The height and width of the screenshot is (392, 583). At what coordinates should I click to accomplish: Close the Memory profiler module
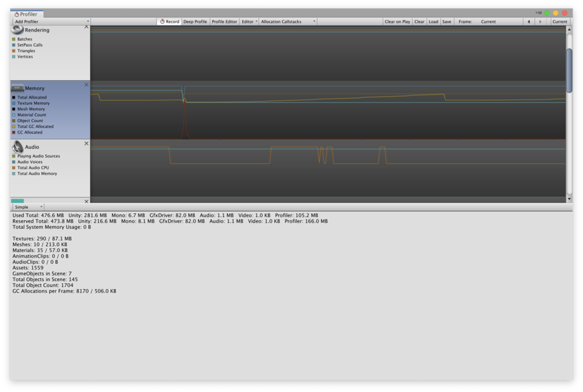click(x=86, y=85)
